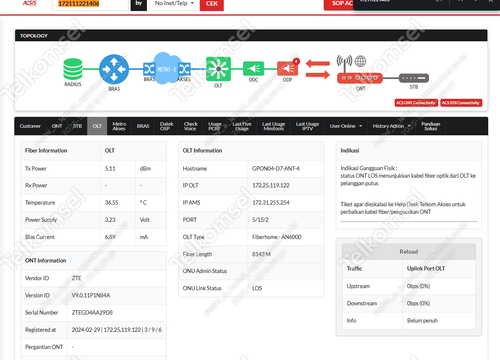This screenshot has height=360, width=500.
Task: Click the red bidirectional arrows icon
Action: (318, 69)
